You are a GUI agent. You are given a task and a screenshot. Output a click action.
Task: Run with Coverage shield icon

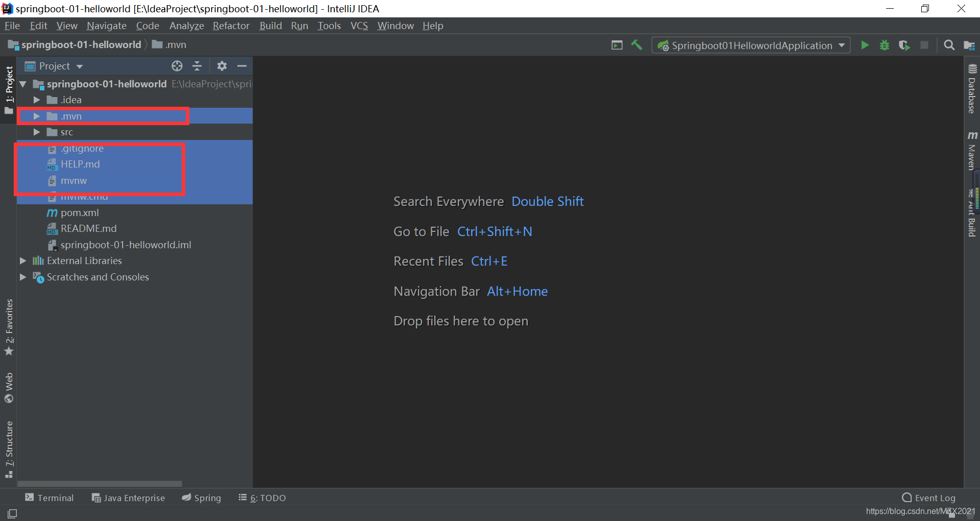[x=904, y=45]
